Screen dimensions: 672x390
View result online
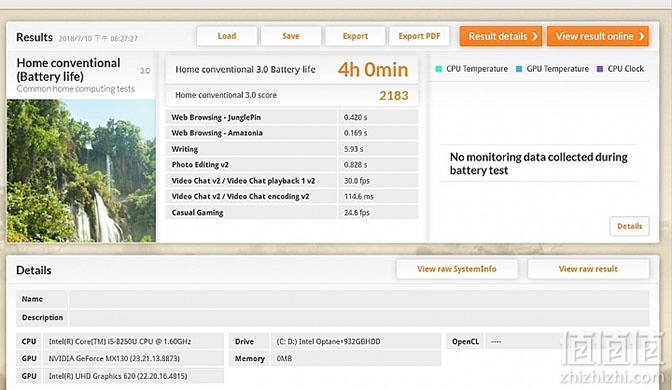[x=598, y=36]
